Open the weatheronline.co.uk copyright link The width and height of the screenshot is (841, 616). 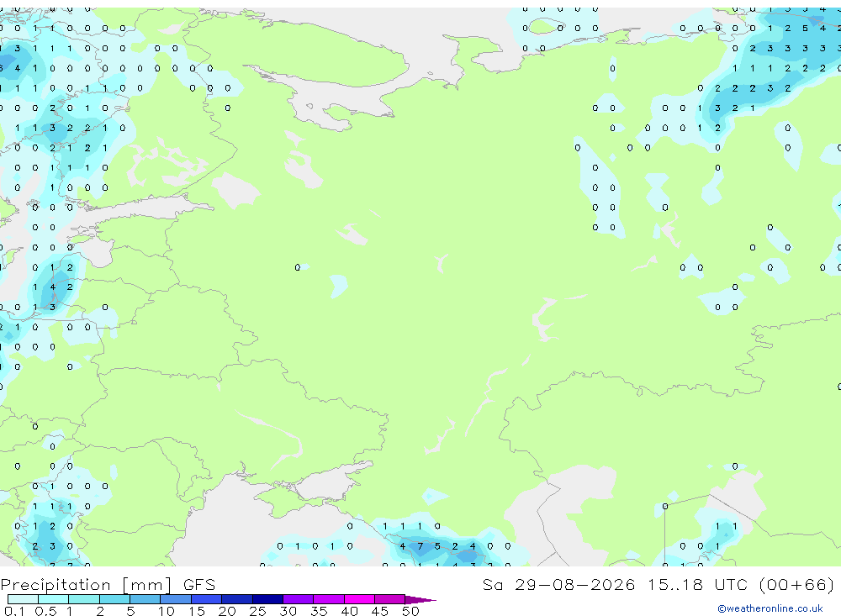pos(770,608)
